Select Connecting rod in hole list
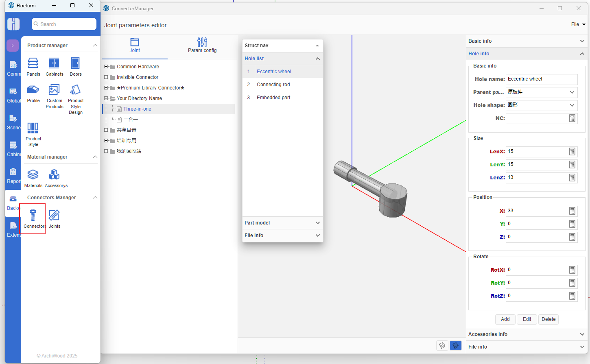Viewport: 590px width, 364px height. click(273, 85)
